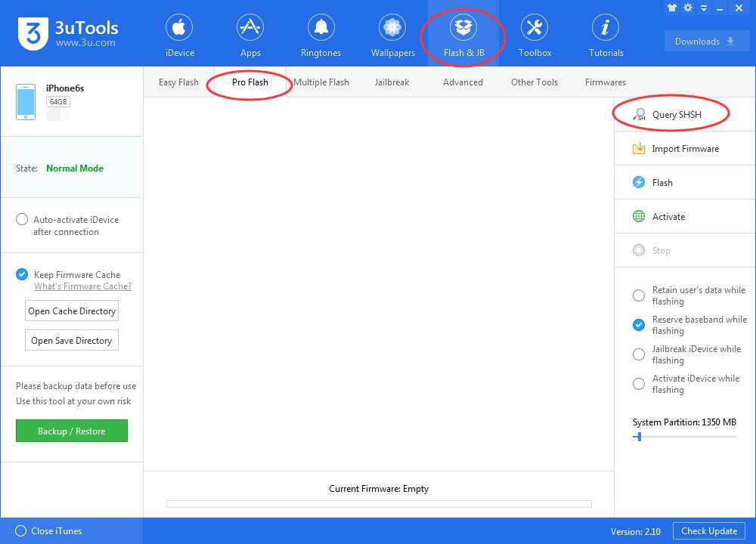756x544 pixels.
Task: Switch to the Jailbreak tab
Action: (x=392, y=82)
